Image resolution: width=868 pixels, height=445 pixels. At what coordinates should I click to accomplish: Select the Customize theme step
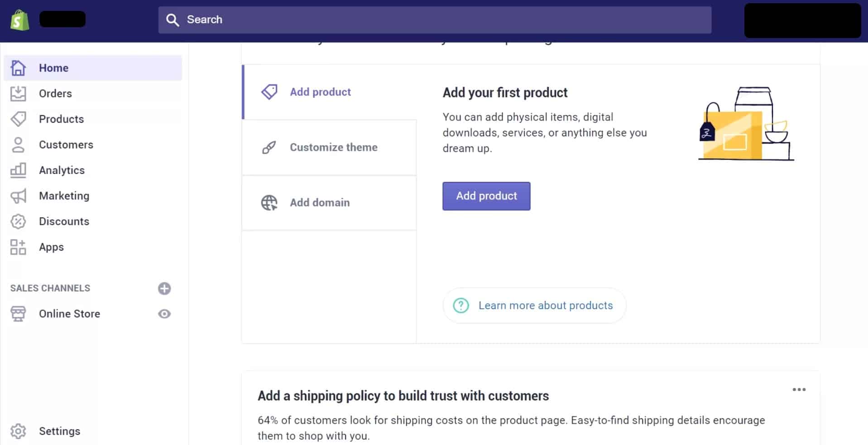pos(329,147)
